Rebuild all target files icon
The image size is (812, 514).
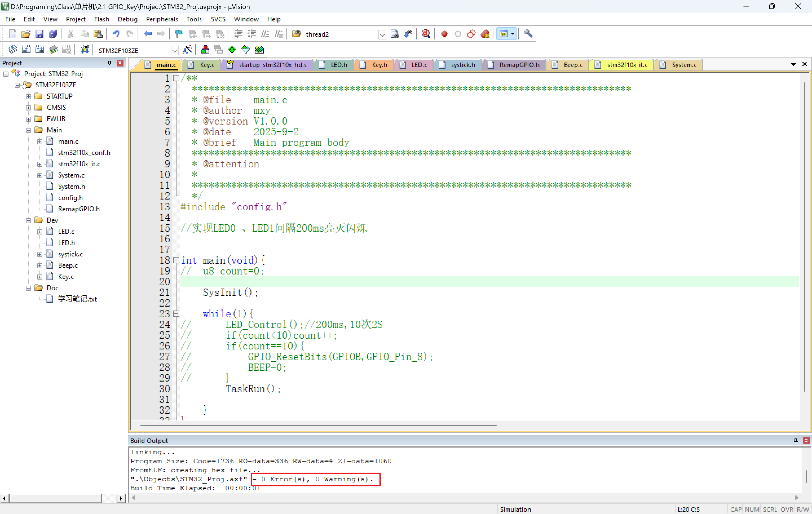pyautogui.click(x=39, y=50)
